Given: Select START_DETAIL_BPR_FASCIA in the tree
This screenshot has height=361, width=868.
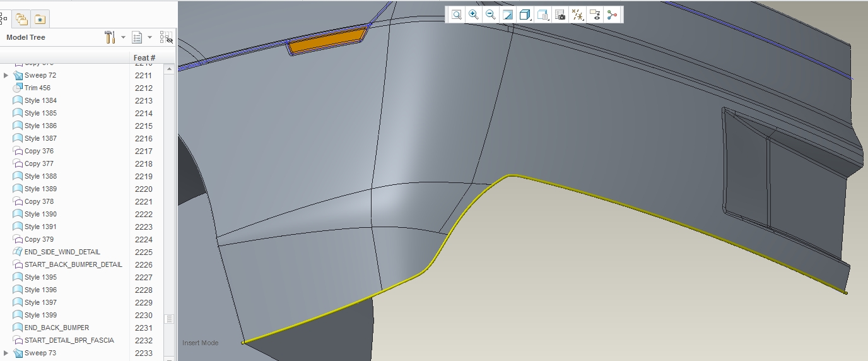Looking at the screenshot, I should pyautogui.click(x=69, y=340).
